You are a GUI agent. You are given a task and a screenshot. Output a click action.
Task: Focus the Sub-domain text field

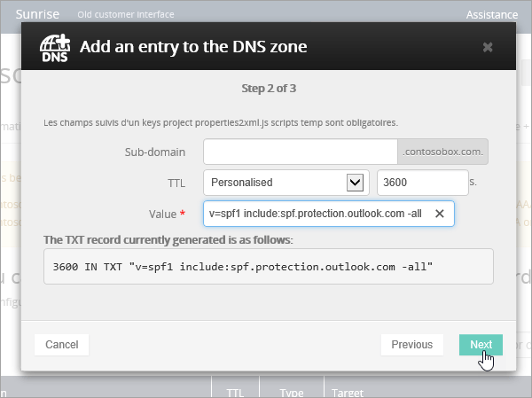click(x=301, y=152)
